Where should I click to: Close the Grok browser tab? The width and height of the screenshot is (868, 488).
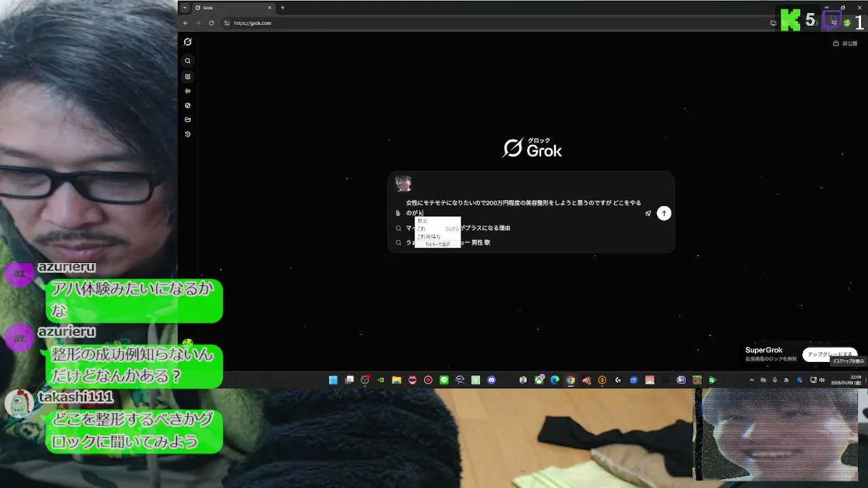[269, 8]
